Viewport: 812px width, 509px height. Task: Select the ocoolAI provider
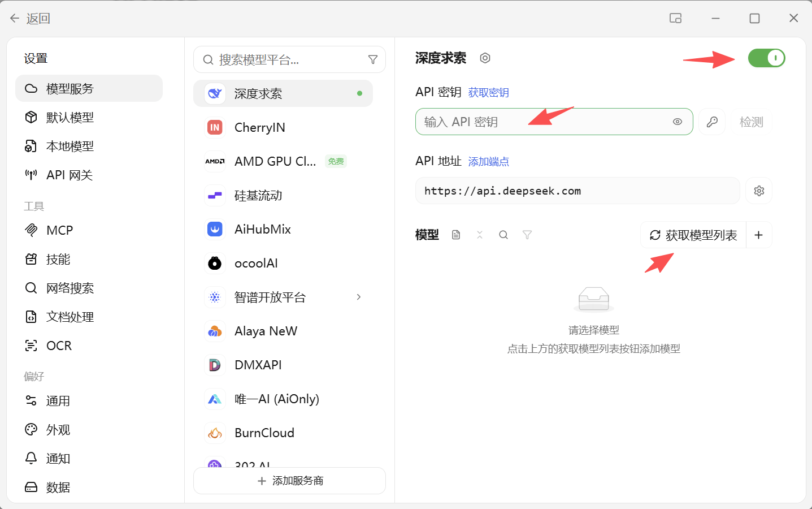pos(283,263)
